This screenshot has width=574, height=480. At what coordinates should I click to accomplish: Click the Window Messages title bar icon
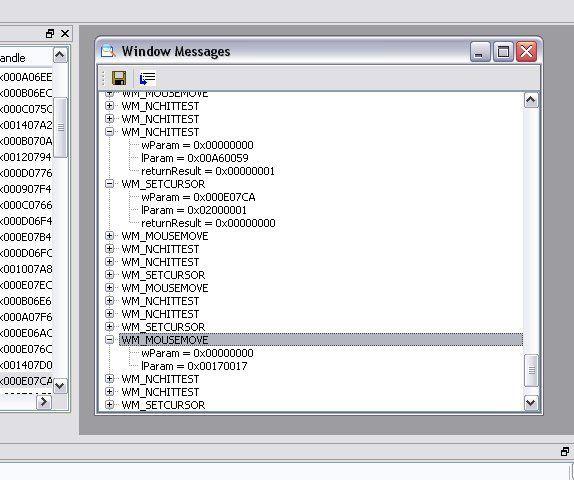[108, 51]
